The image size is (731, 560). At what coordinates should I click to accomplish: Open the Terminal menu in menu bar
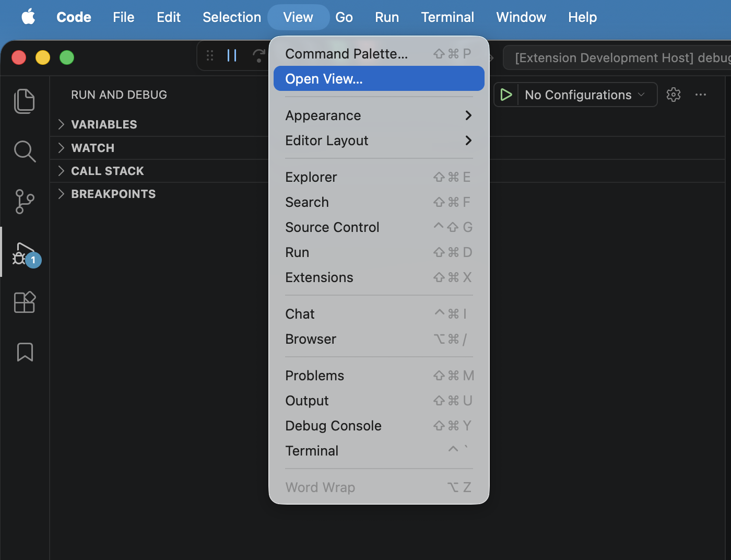point(447,17)
